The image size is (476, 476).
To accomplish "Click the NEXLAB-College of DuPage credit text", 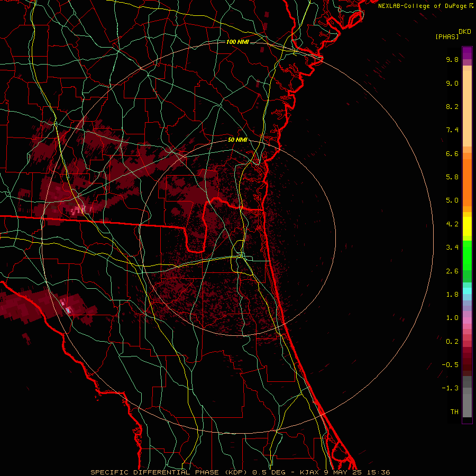I will [423, 6].
